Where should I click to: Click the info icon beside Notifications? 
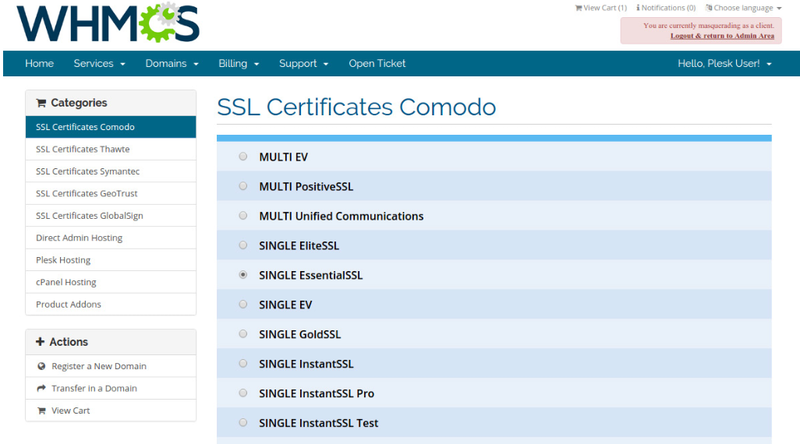[x=638, y=8]
